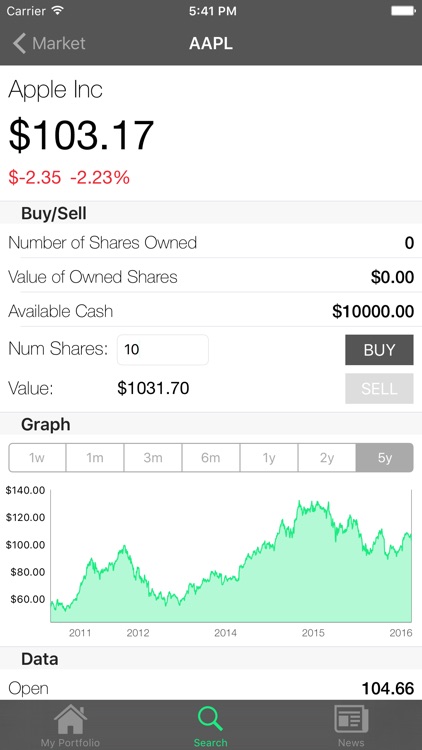Go back to Market

[x=49, y=44]
